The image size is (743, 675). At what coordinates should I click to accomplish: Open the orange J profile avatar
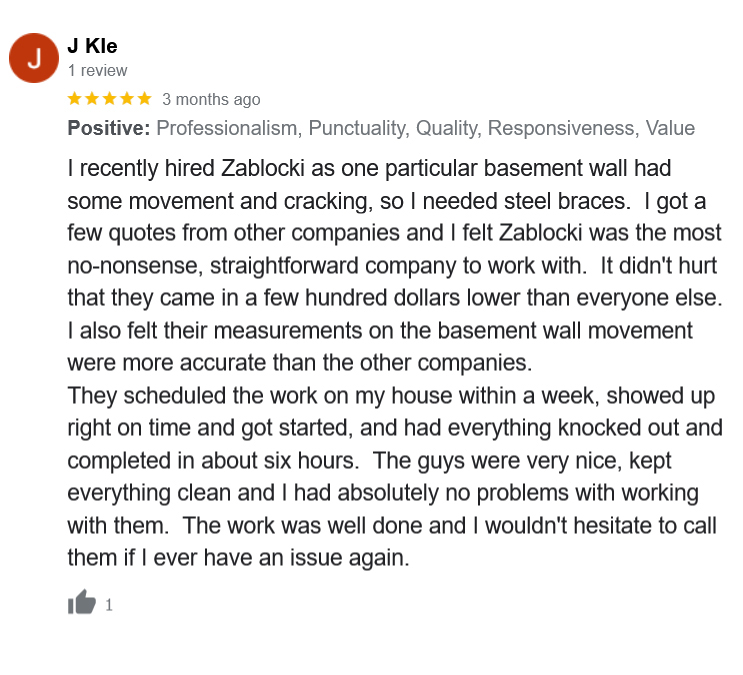point(34,58)
